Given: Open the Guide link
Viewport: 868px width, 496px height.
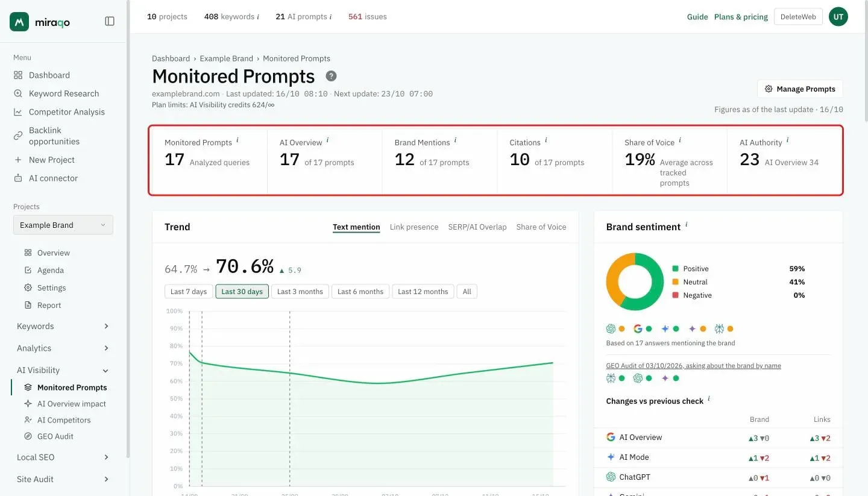Looking at the screenshot, I should 697,17.
